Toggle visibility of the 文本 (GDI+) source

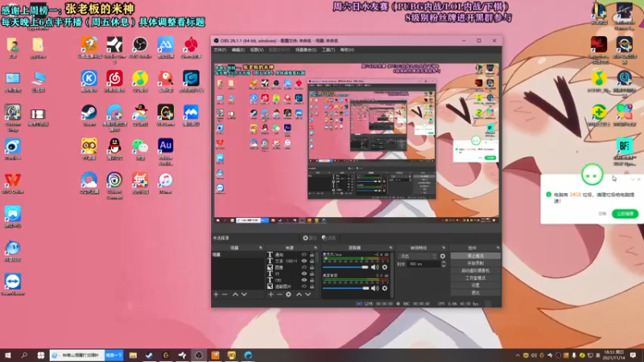tap(304, 261)
